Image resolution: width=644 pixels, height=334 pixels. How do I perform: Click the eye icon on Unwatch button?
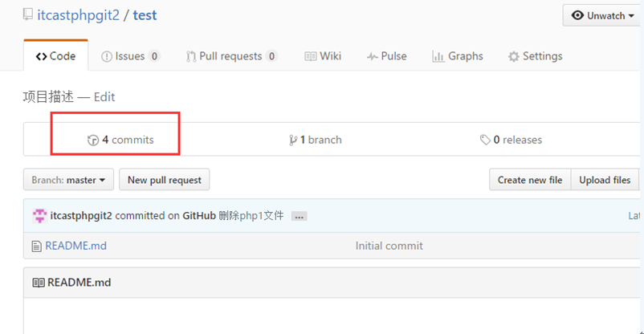click(577, 15)
